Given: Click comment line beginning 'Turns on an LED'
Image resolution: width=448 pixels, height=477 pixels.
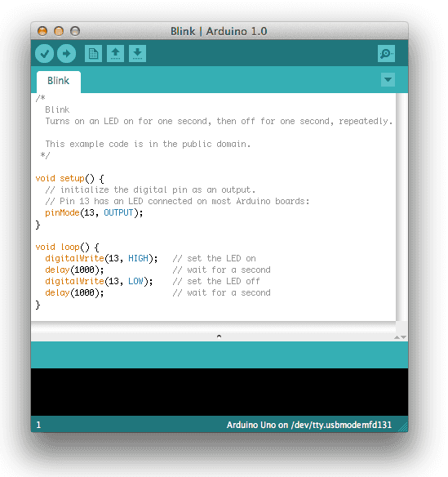Looking at the screenshot, I should tap(219, 122).
